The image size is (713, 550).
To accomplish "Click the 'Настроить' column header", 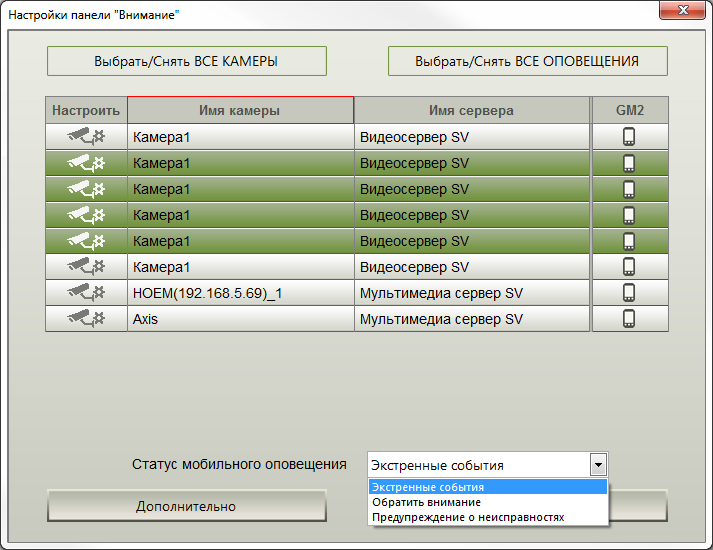I will [86, 110].
